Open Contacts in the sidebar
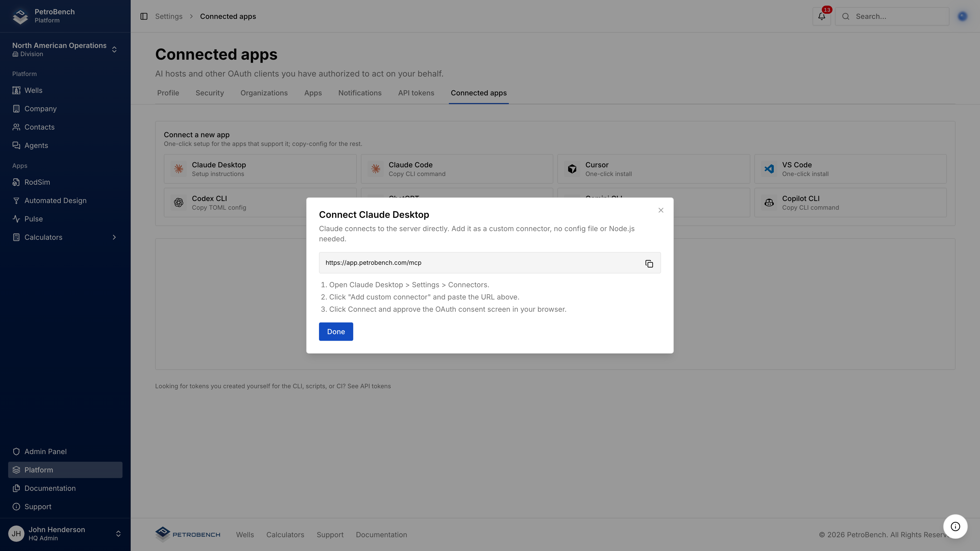Viewport: 980px width, 551px height. pos(65,127)
